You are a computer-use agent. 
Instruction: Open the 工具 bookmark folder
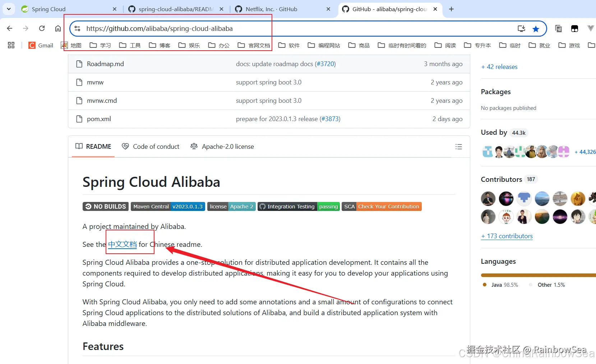(130, 45)
